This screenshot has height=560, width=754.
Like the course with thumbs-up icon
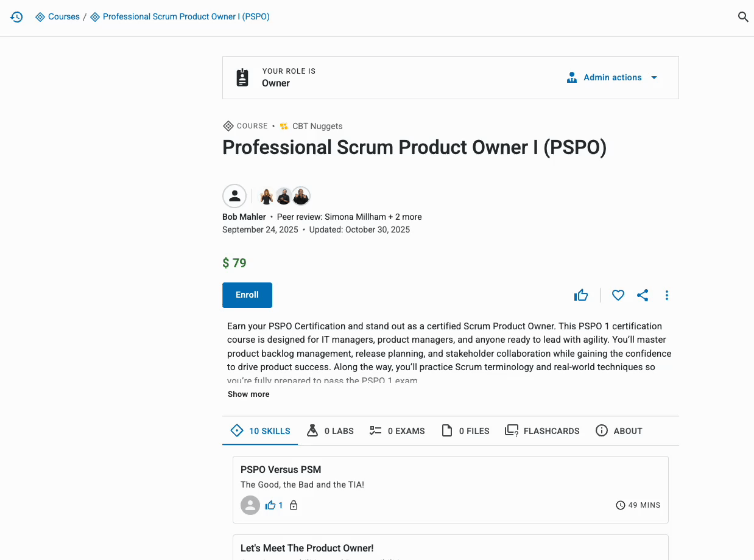[581, 295]
